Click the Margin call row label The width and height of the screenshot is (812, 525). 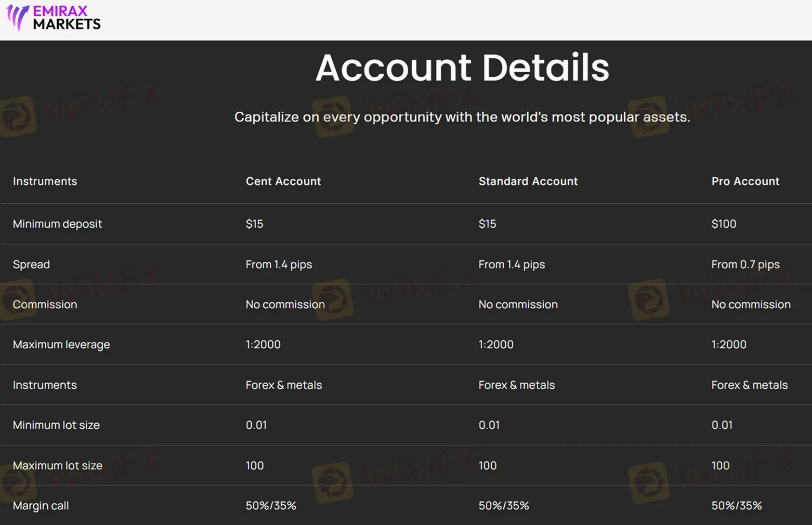pyautogui.click(x=41, y=506)
